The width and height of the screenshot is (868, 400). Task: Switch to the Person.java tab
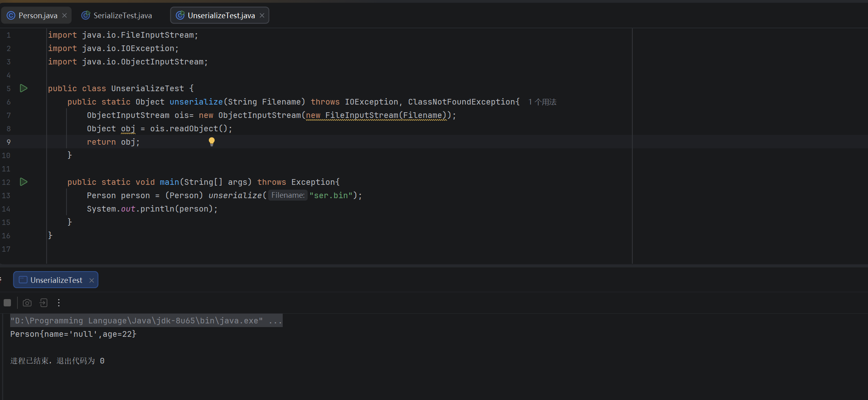38,15
